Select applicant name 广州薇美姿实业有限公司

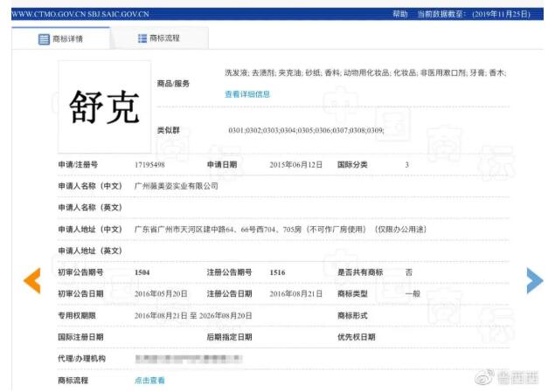(x=177, y=186)
